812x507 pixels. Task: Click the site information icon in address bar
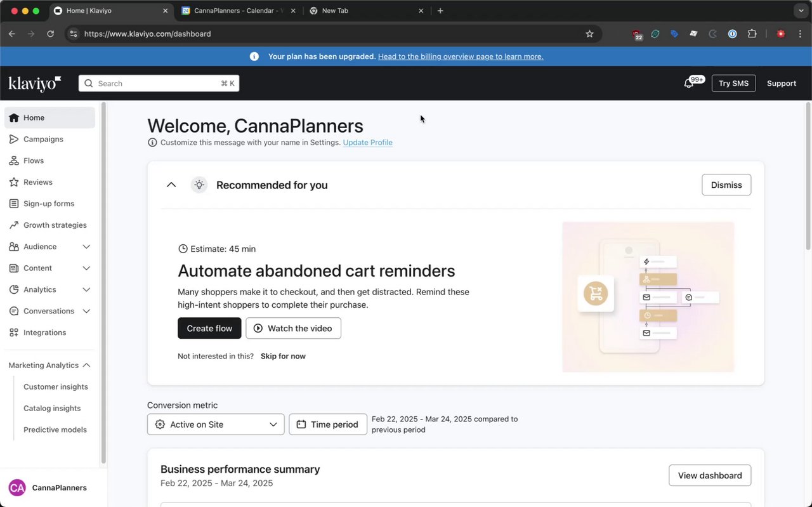pyautogui.click(x=73, y=34)
